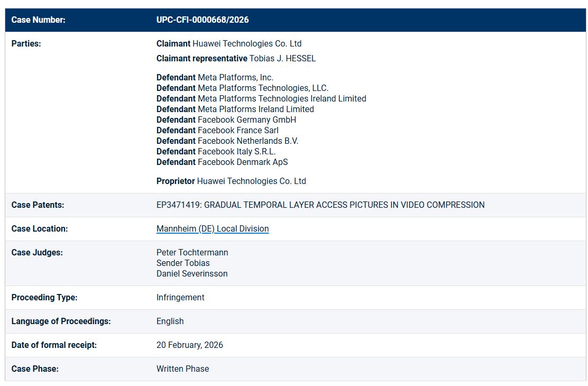
Task: Click the case number UPC-CFI-0000668/2026
Action: [203, 20]
